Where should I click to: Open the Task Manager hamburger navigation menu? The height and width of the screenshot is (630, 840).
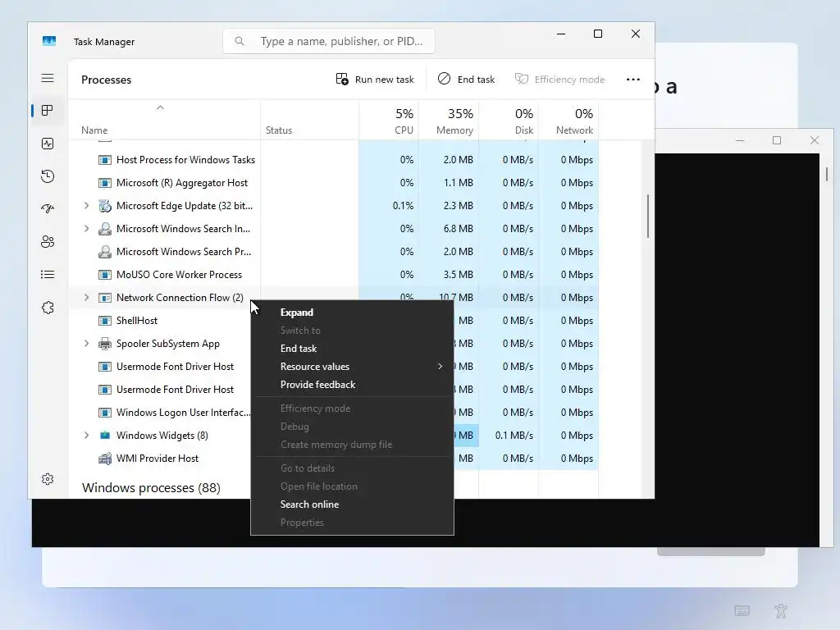coord(48,78)
